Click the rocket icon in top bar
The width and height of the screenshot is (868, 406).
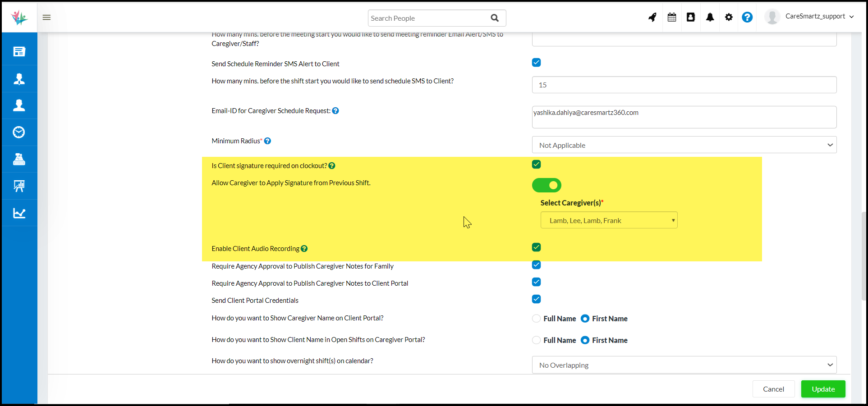point(652,17)
